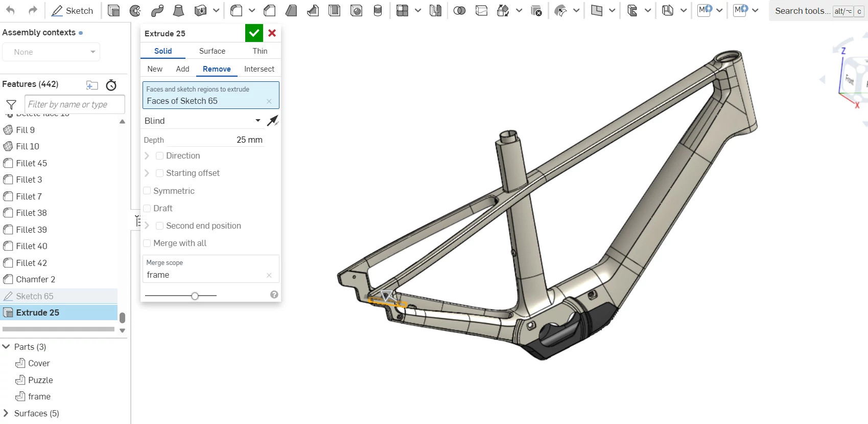Image resolution: width=868 pixels, height=424 pixels.
Task: Click the Depth value field
Action: click(249, 140)
